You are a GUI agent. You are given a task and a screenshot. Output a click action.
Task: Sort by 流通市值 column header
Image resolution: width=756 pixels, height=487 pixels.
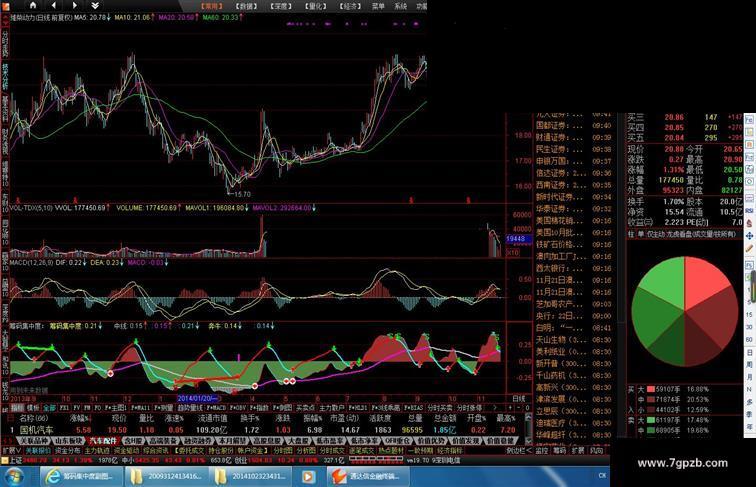212,418
